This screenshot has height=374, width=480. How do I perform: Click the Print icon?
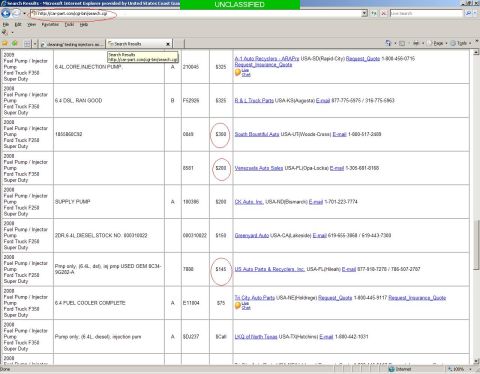coord(416,43)
